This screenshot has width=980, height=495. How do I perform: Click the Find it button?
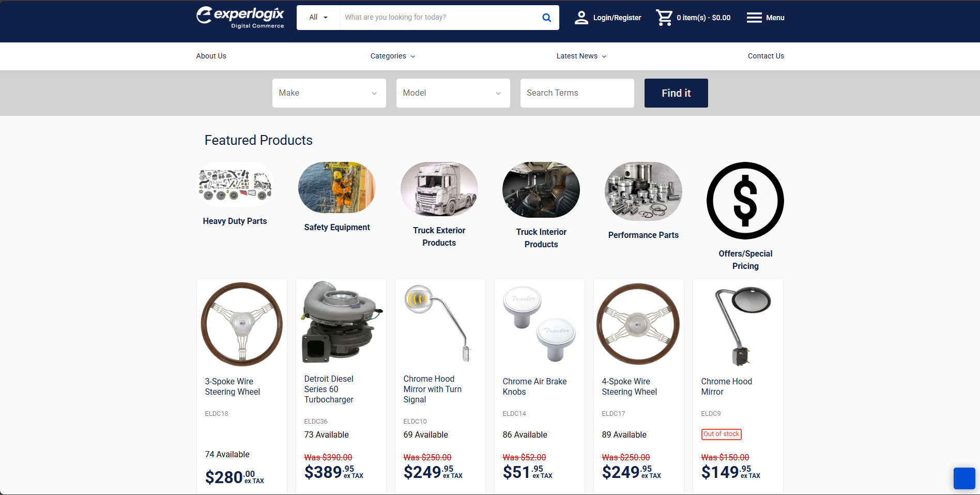pyautogui.click(x=676, y=93)
